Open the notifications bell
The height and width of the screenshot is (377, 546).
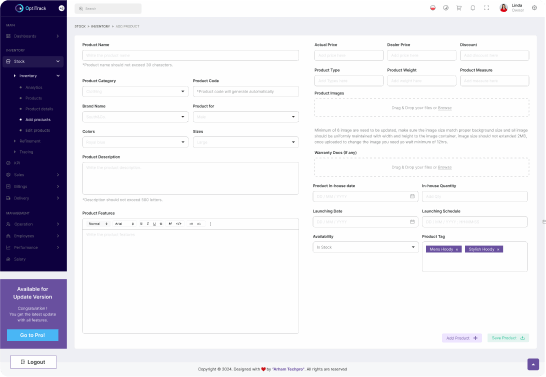(473, 8)
